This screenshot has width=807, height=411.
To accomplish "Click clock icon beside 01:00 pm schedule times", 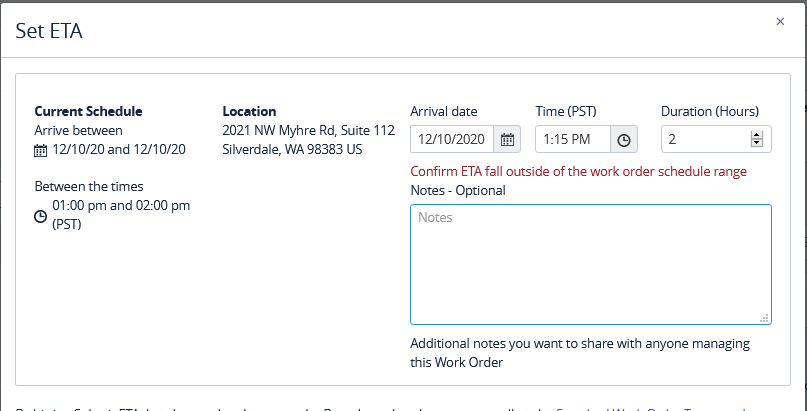I will click(40, 217).
